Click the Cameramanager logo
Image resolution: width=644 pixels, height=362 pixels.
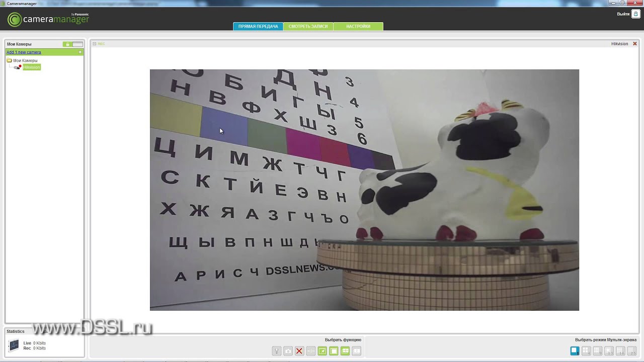click(x=48, y=19)
